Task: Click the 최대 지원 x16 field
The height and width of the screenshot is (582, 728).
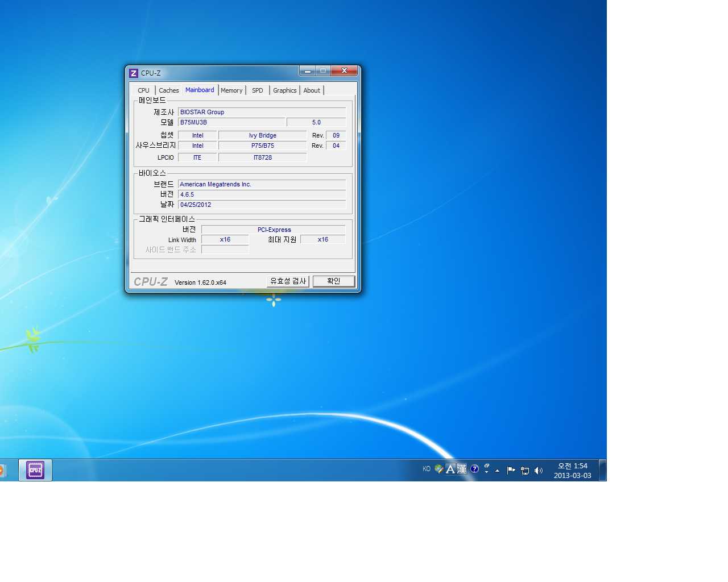Action: (x=323, y=239)
